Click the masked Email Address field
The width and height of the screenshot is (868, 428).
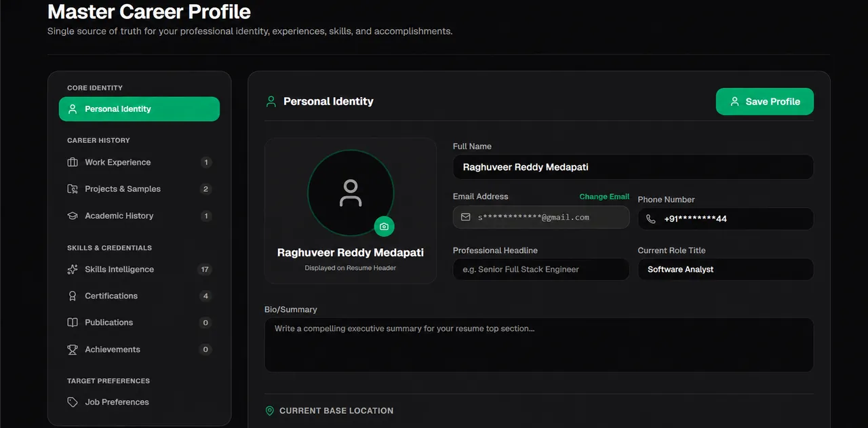click(x=541, y=218)
